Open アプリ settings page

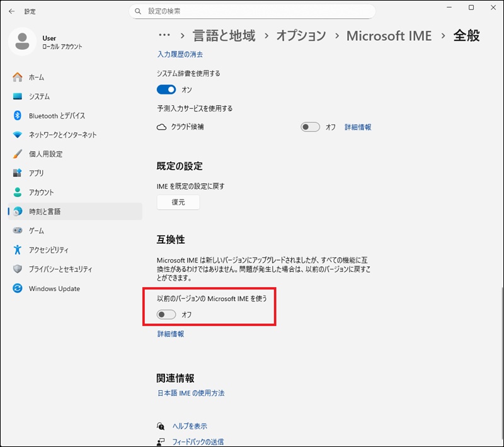(x=36, y=173)
